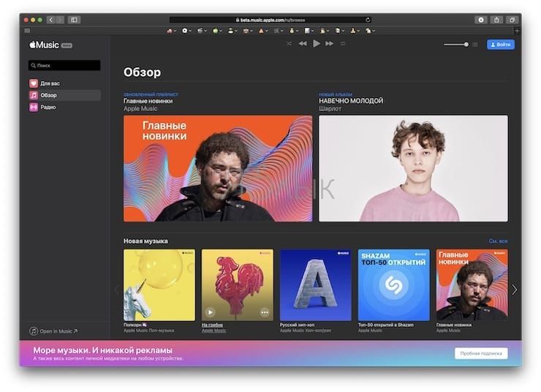Skip to the previous track
Screen dimensions: 541x392
[303, 43]
